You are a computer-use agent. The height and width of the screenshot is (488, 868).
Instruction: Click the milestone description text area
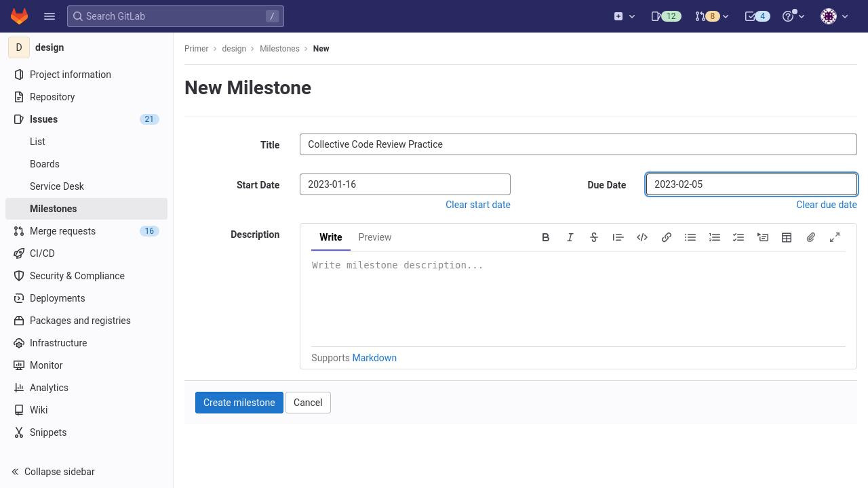coord(578,299)
